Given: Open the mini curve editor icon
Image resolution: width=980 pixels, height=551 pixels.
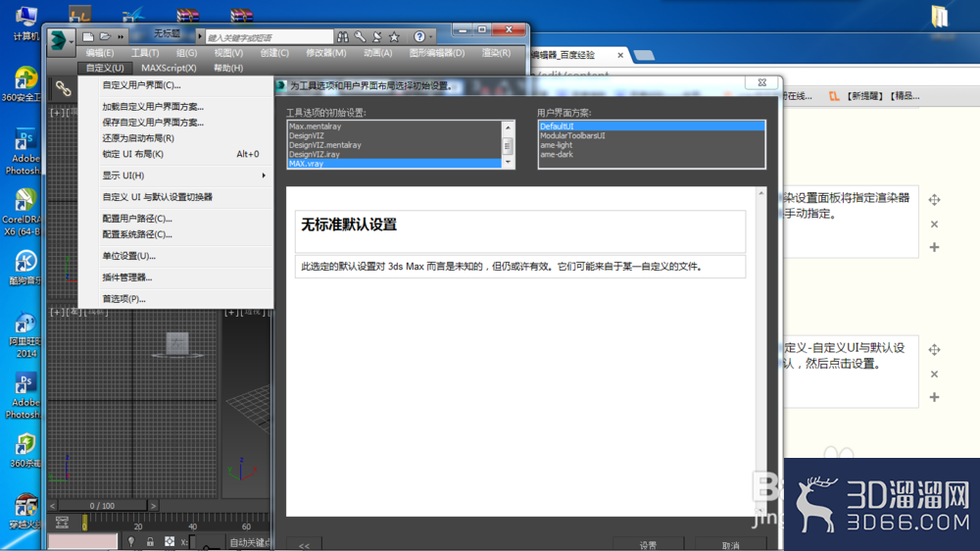Looking at the screenshot, I should 62,522.
